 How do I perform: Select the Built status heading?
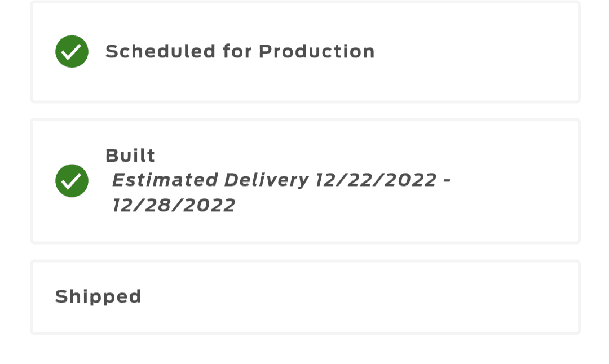130,156
